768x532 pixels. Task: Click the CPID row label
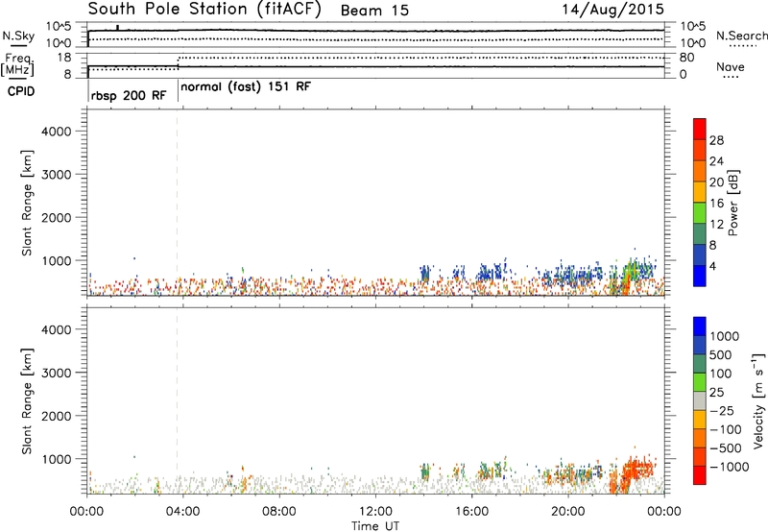click(x=21, y=91)
